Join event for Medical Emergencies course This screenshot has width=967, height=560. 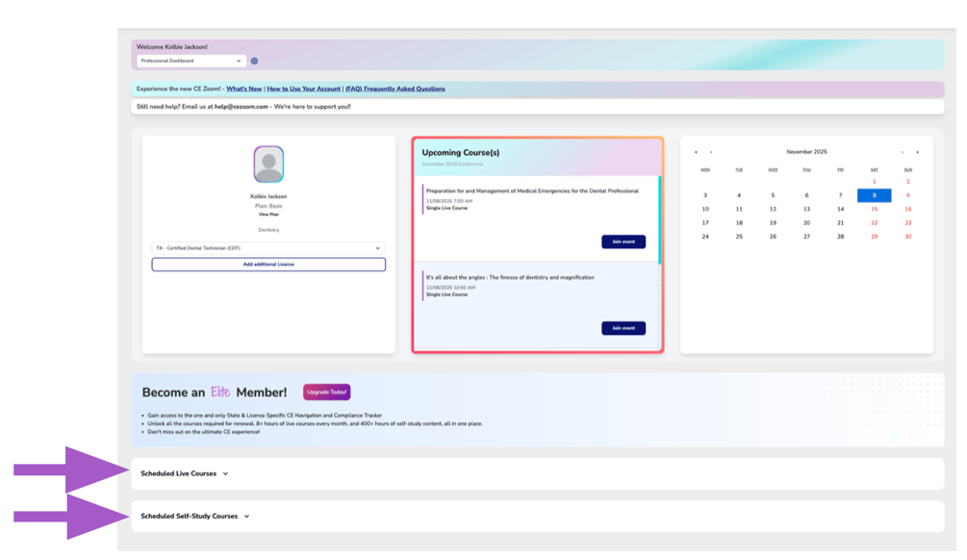[x=623, y=242]
